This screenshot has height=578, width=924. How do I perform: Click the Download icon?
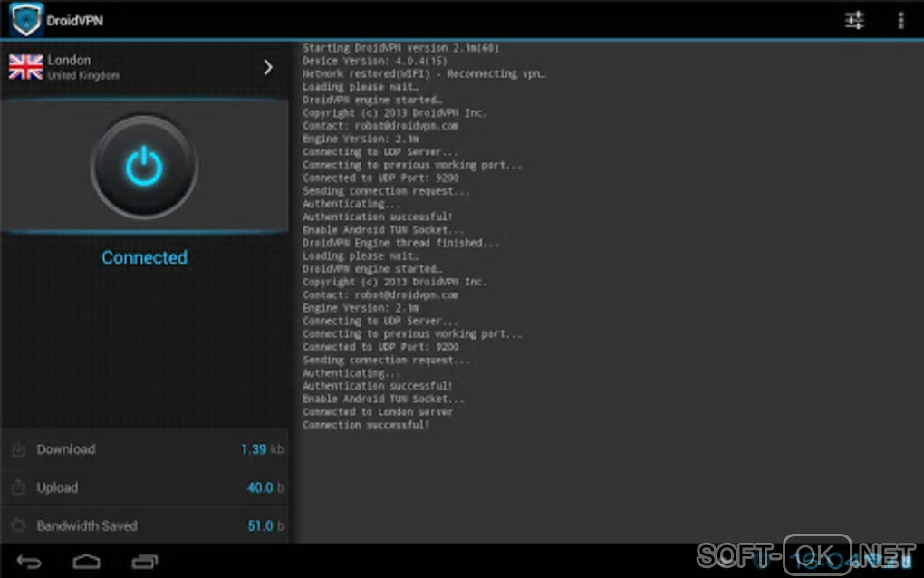[x=19, y=449]
